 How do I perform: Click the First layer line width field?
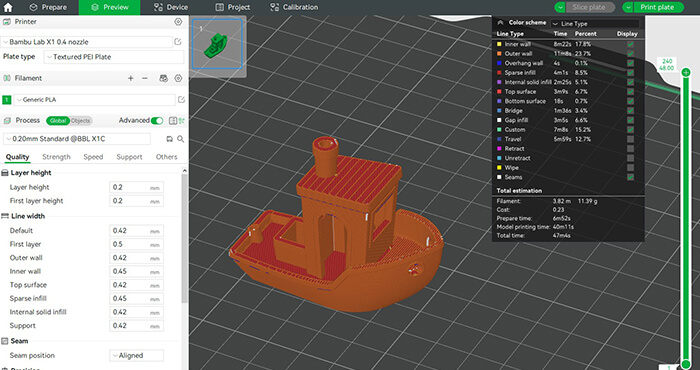coord(136,245)
